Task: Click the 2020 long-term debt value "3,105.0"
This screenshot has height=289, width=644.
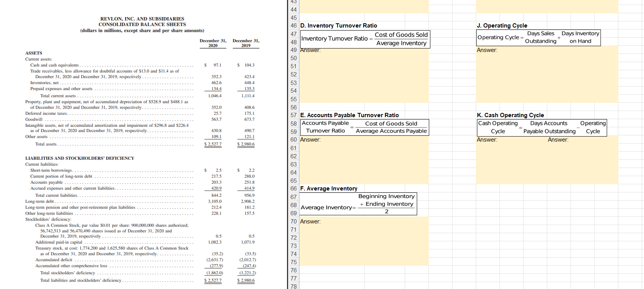Action: pyautogui.click(x=215, y=201)
